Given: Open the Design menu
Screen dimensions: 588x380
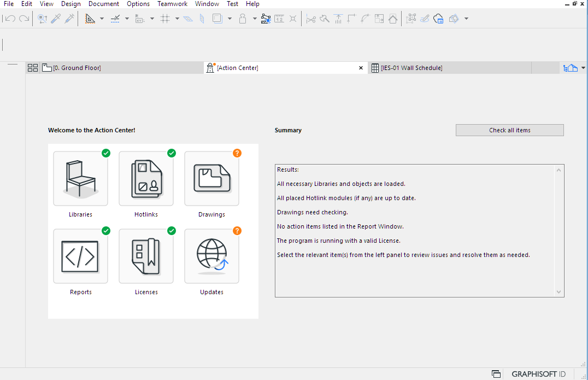Looking at the screenshot, I should tap(71, 4).
